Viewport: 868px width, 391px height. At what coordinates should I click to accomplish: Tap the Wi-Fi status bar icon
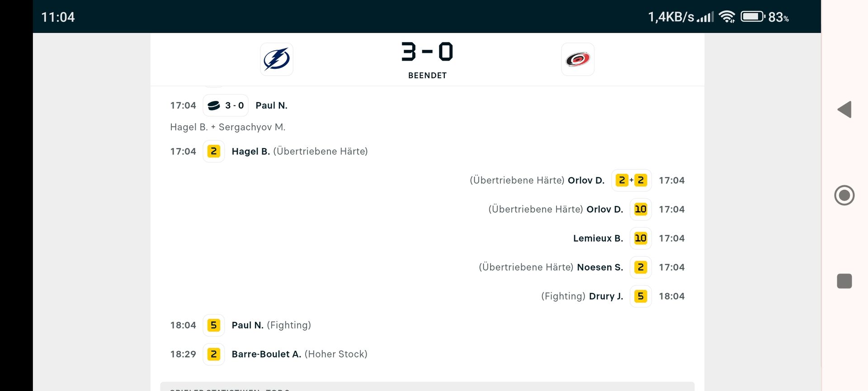(727, 17)
